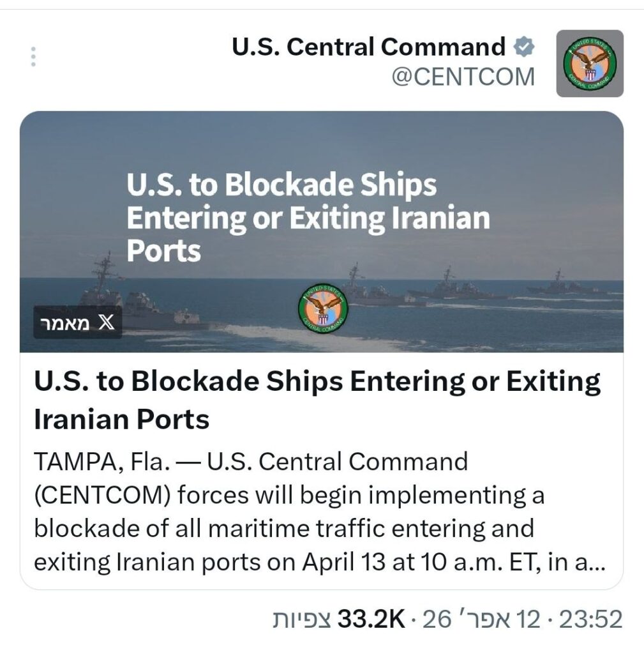Open the three-dot more options menu
This screenshot has width=644, height=654.
(34, 56)
